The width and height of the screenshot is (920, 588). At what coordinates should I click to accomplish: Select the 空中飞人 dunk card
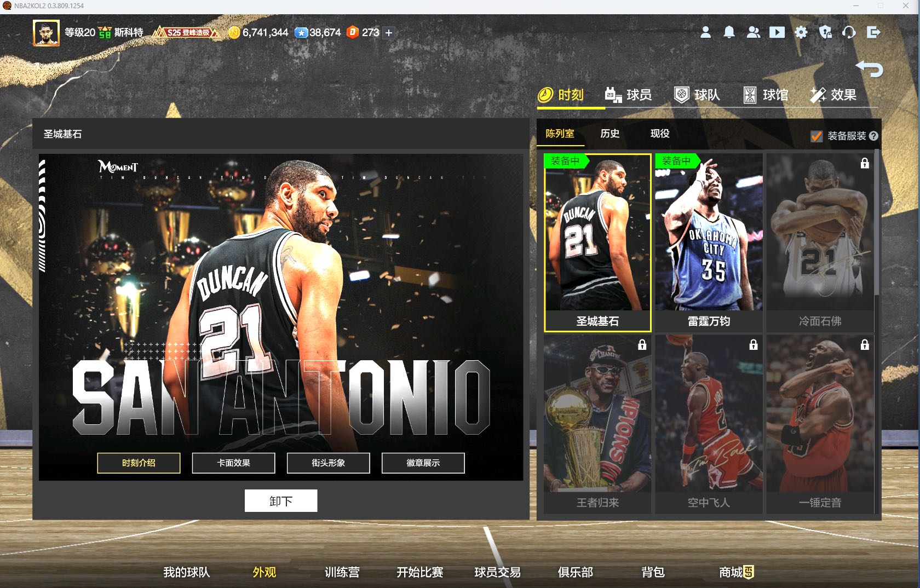pyautogui.click(x=709, y=424)
